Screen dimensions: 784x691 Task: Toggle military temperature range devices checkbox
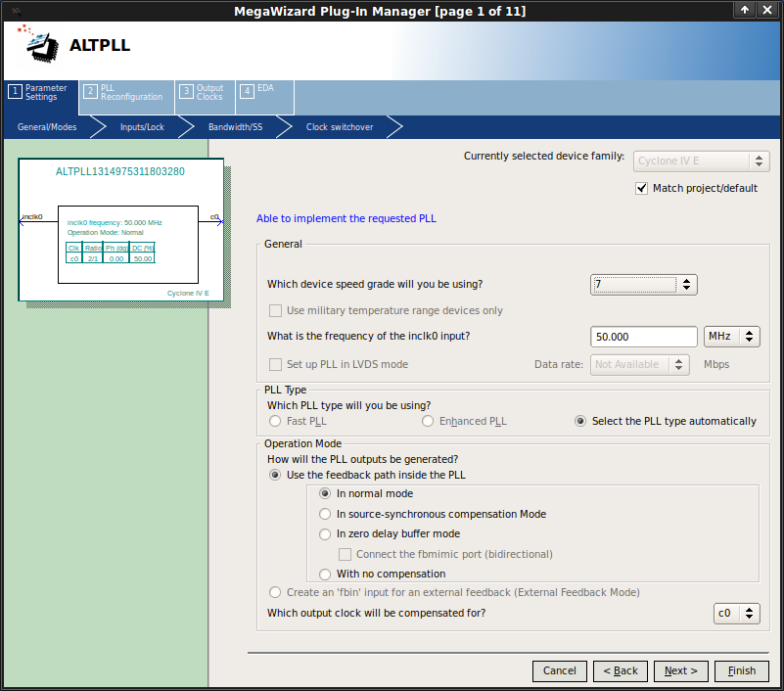pyautogui.click(x=275, y=311)
